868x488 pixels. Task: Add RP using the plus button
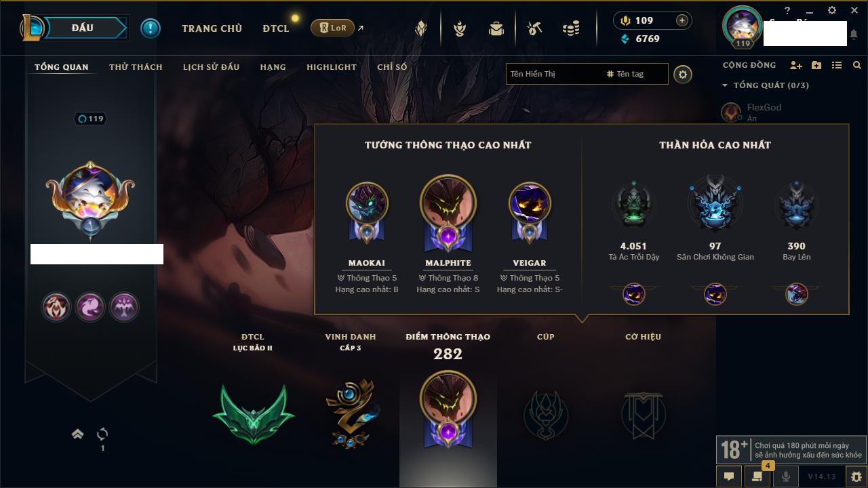point(682,20)
